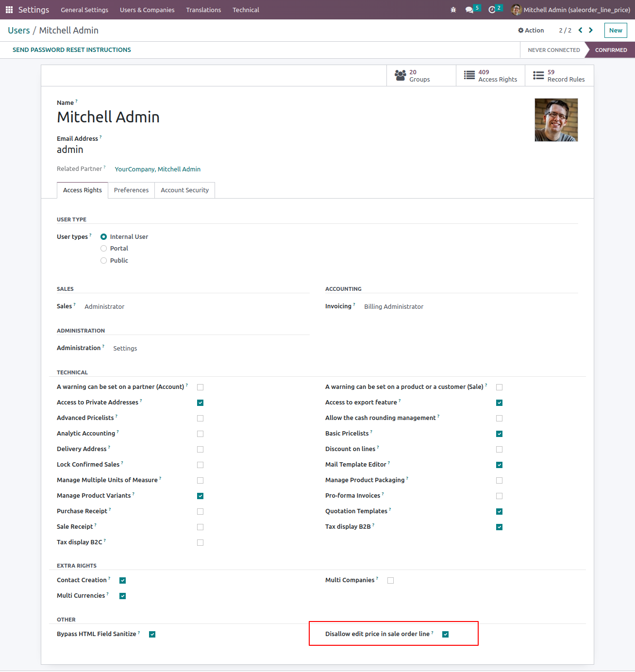Screen dimensions: 635x672
Task: Enable Advanced Pricelists checkbox
Action: [201, 419]
